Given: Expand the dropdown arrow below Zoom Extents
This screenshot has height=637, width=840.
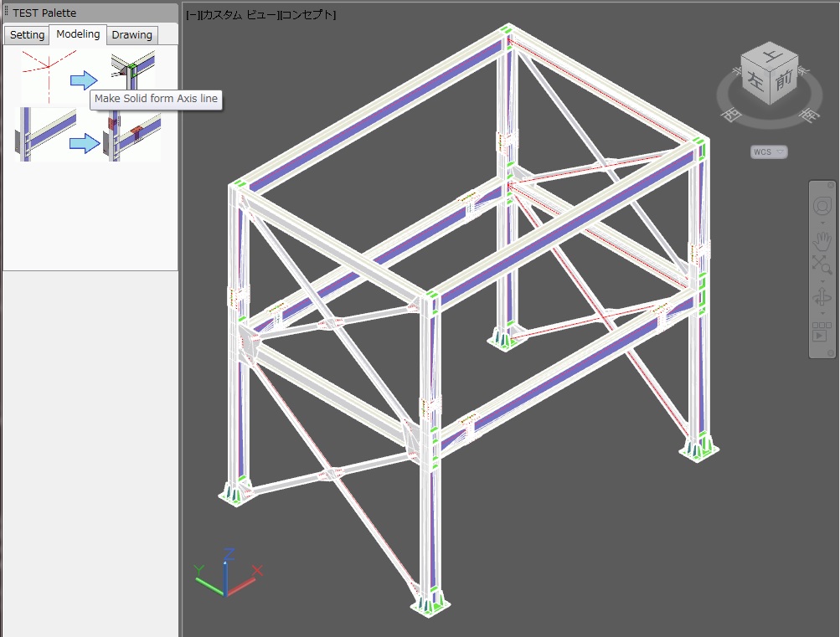Looking at the screenshot, I should pos(822,281).
